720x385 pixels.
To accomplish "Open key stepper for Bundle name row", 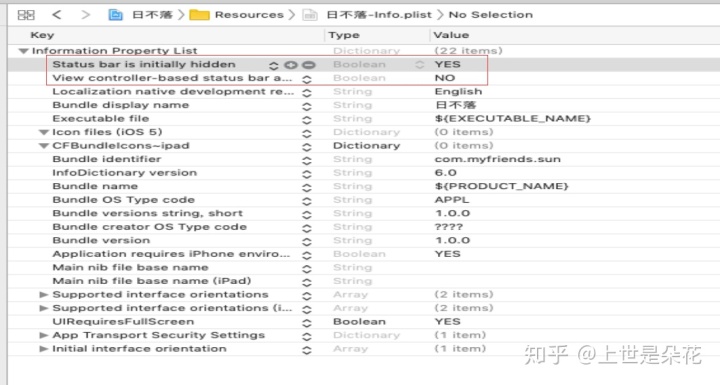I will coord(307,187).
